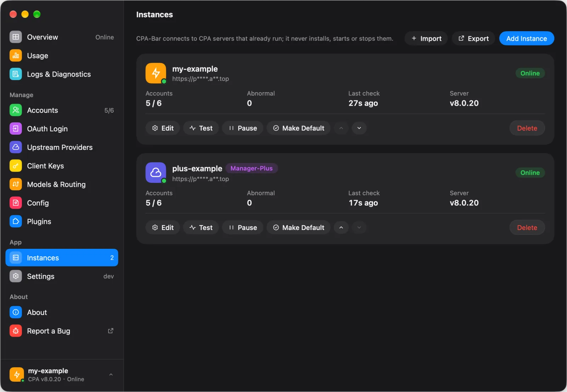567x392 pixels.
Task: Click the disabled down chevron on plus-example
Action: click(x=359, y=228)
